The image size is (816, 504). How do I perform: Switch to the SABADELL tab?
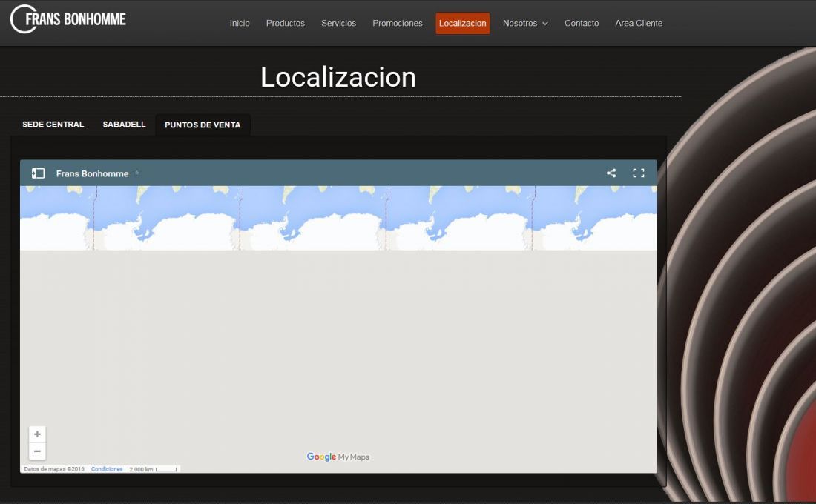pyautogui.click(x=125, y=125)
